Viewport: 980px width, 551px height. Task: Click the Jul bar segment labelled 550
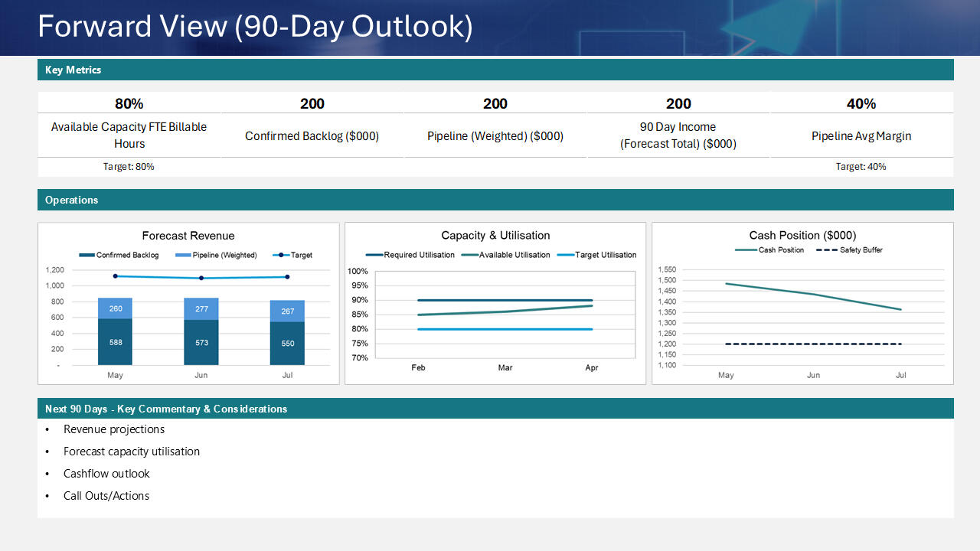(287, 344)
